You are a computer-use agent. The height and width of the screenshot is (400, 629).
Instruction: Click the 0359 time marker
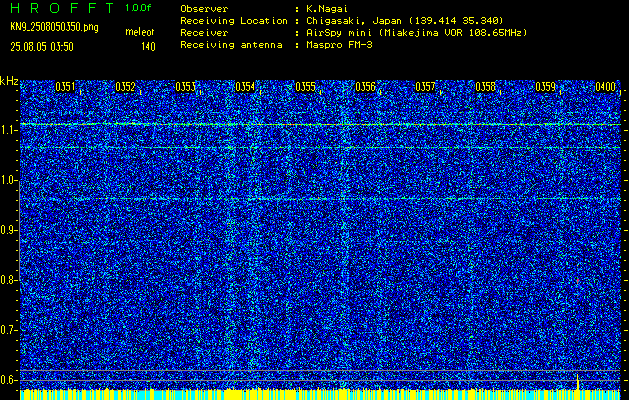click(546, 87)
